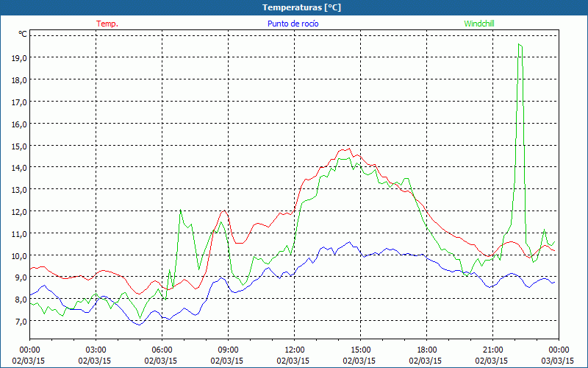Click the 16,0 y-axis value
This screenshot has height=368, width=588.
[x=18, y=124]
